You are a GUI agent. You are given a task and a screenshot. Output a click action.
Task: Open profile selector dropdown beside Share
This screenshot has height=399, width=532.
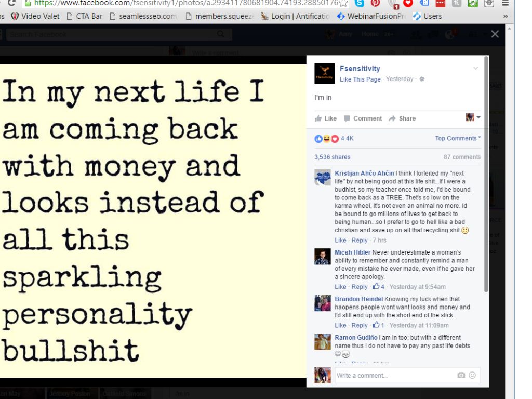click(x=473, y=117)
